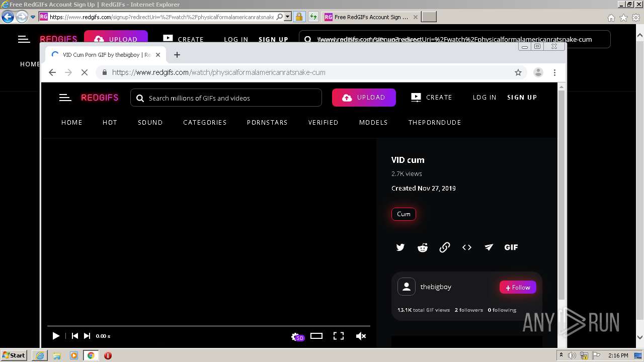Open the CREATE option in the Chrome window
Screen dimensions: 644x362
(x=432, y=98)
